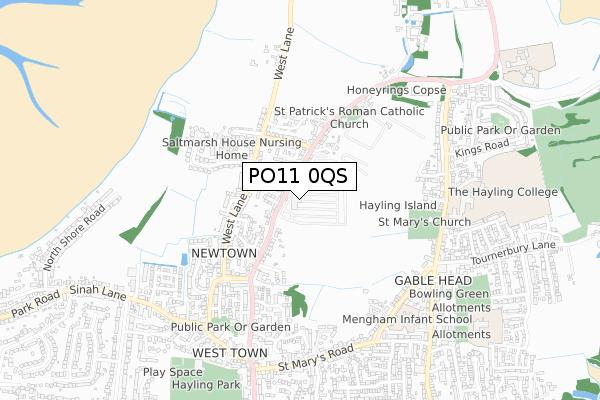The image size is (600, 400).
Task: Click the Kings Road label
Action: pos(482,148)
